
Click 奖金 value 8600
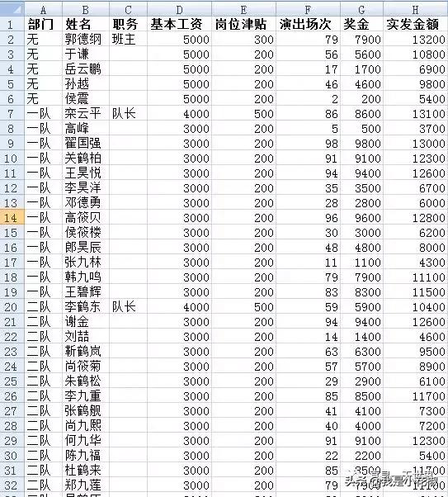pyautogui.click(x=362, y=113)
